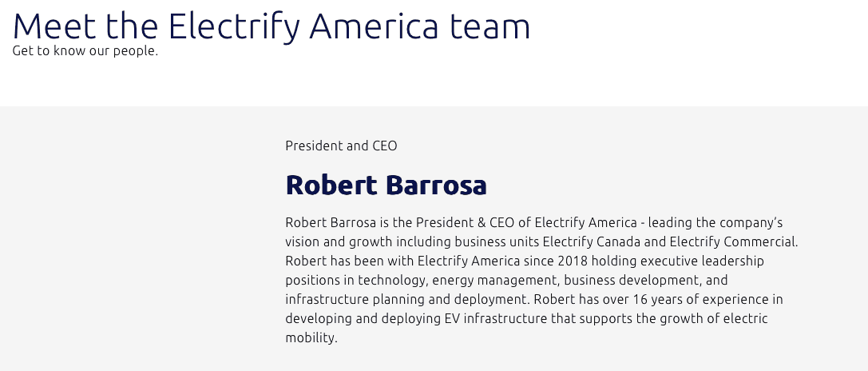Click the "Meet the Electrify America team" heading
Image resolution: width=868 pixels, height=371 pixels.
pyautogui.click(x=271, y=26)
